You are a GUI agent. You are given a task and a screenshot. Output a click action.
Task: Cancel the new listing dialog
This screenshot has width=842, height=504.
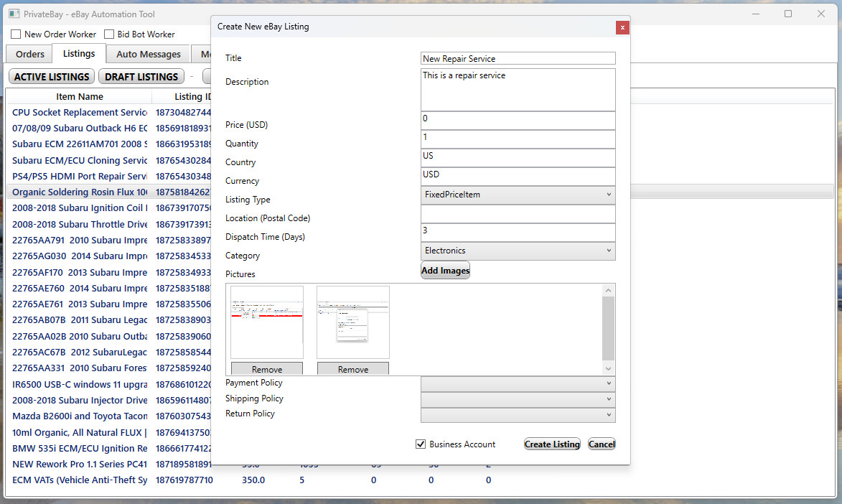(x=602, y=444)
